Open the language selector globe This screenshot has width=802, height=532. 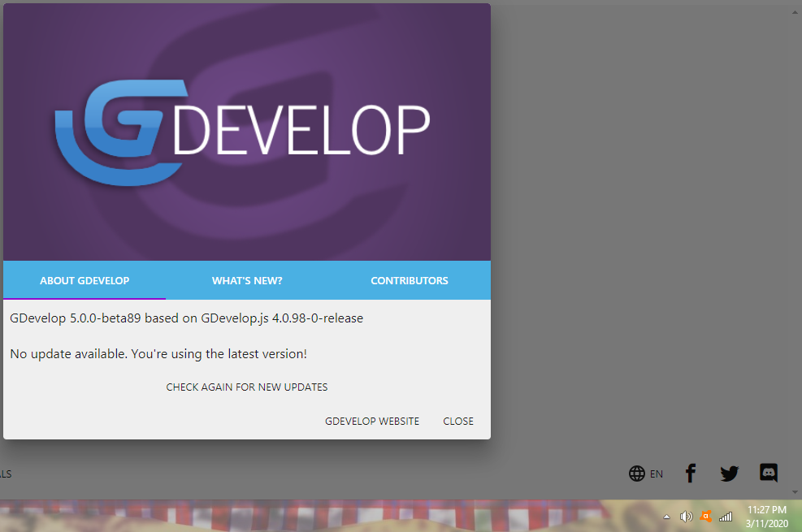(x=638, y=474)
